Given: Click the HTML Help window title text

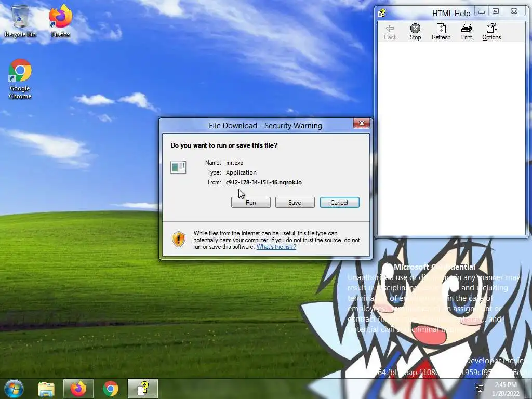Looking at the screenshot, I should pos(451,14).
